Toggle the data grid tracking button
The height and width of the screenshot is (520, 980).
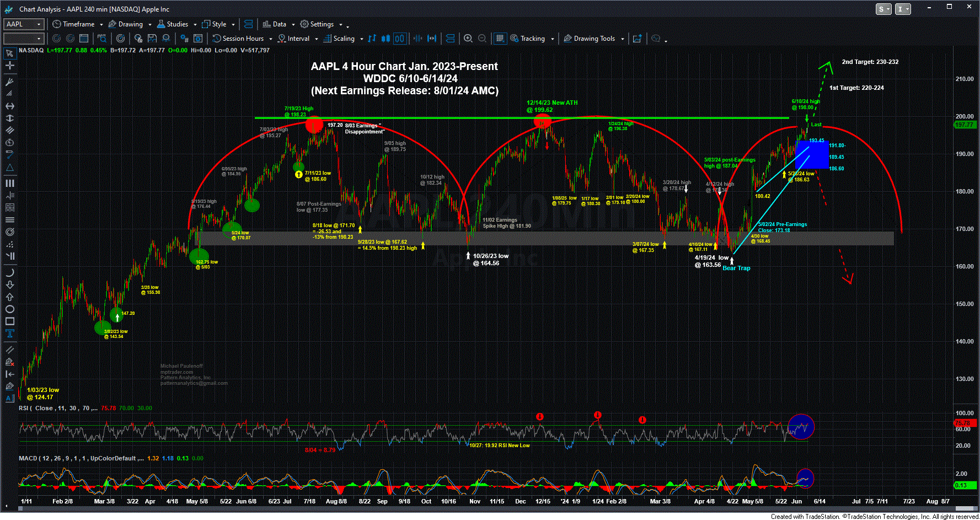(500, 39)
